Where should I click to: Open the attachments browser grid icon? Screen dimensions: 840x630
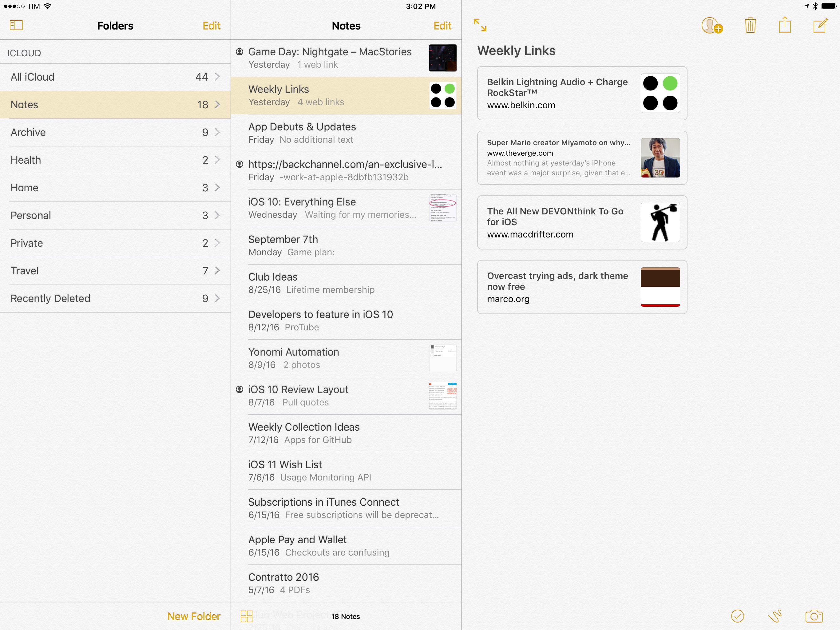pos(247,616)
